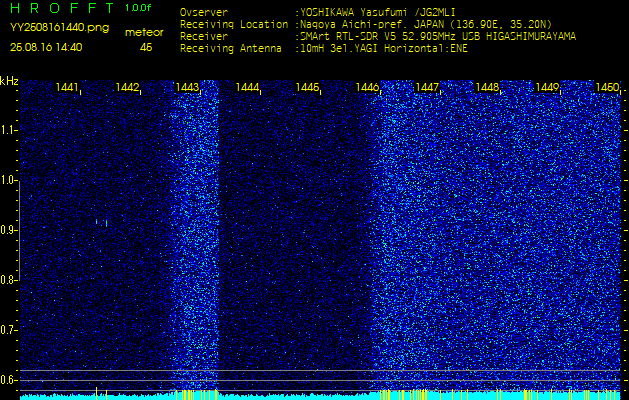This screenshot has width=629, height=400.
Task: Click the 'Receiving Location' label
Action: [234, 25]
